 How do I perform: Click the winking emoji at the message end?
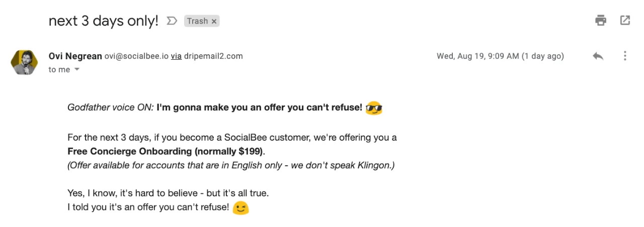[241, 208]
